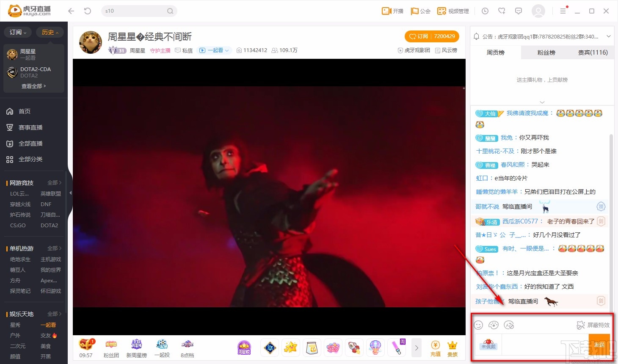
Task: Open 私信 private message
Action: pyautogui.click(x=184, y=50)
